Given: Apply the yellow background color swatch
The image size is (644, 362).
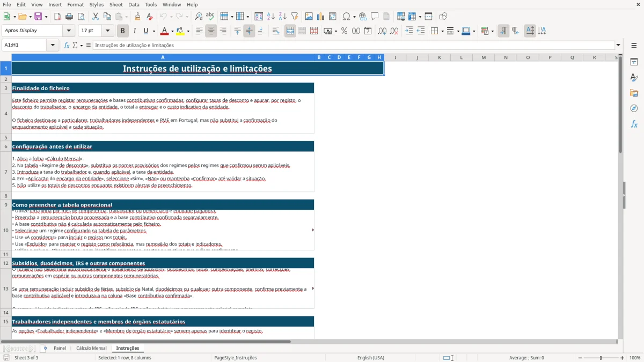Looking at the screenshot, I should pyautogui.click(x=180, y=31).
